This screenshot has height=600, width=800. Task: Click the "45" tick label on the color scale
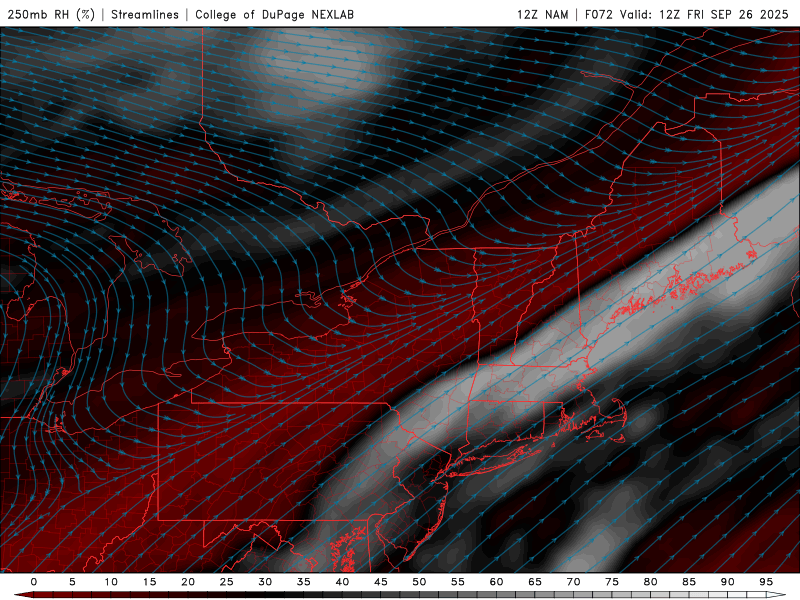tap(381, 582)
